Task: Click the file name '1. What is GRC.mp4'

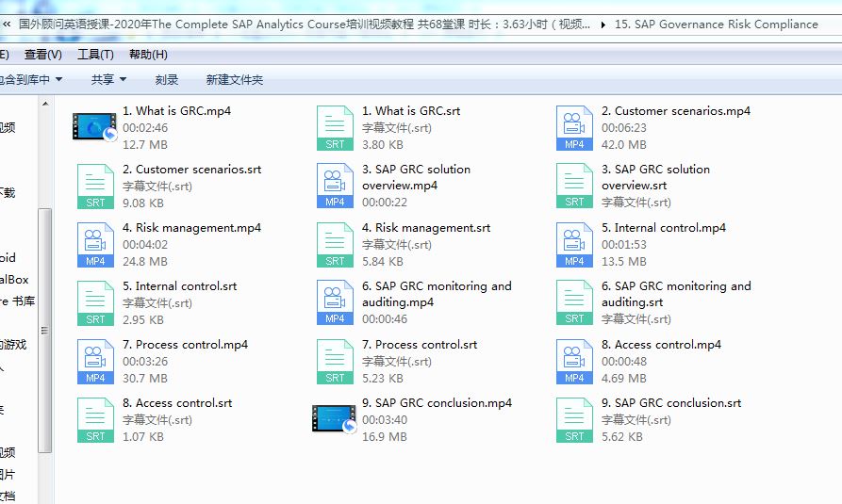Action: pyautogui.click(x=176, y=111)
